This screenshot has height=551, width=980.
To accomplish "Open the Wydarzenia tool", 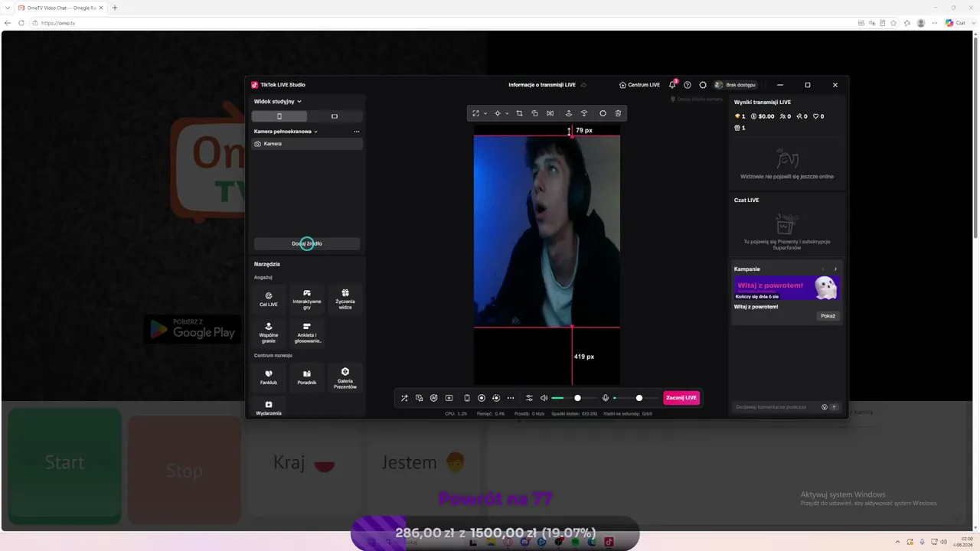I will pos(269,407).
